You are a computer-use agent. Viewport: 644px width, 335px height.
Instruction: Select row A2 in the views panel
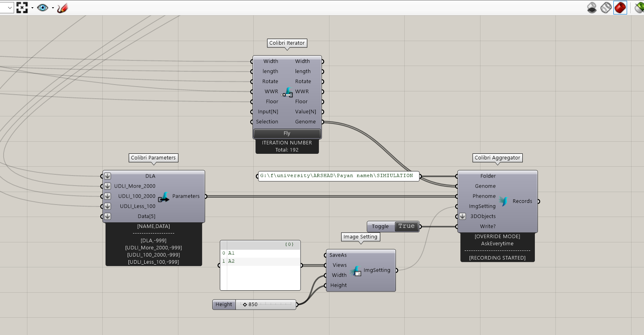[260, 261]
